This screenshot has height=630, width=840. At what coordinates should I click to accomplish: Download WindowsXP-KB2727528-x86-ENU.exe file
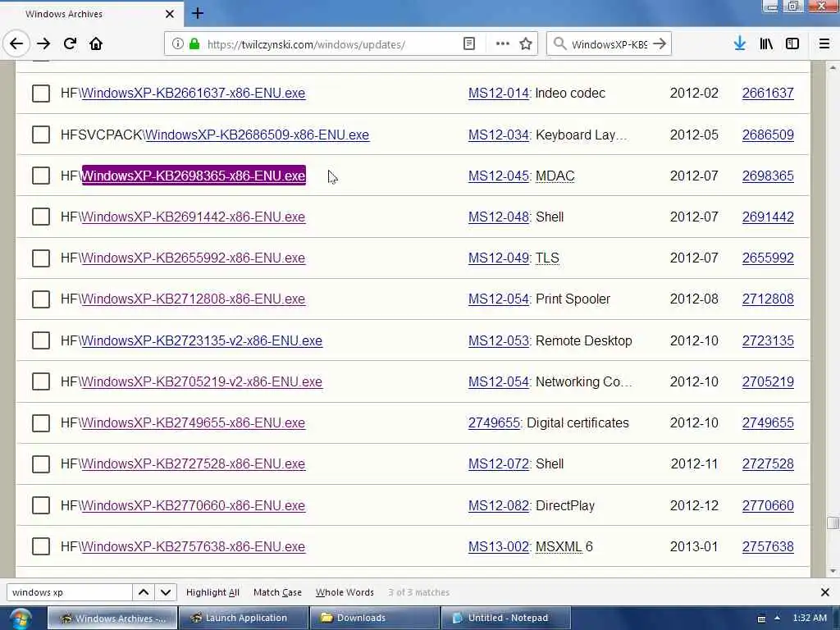(193, 464)
